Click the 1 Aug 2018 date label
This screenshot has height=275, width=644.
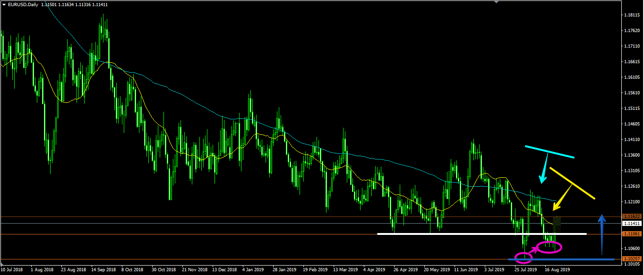41,270
